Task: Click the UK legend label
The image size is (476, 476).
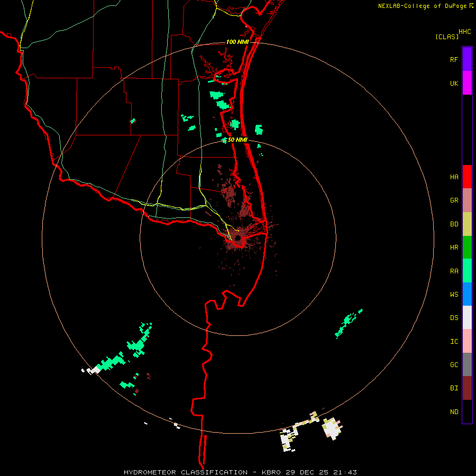Action: [x=454, y=84]
